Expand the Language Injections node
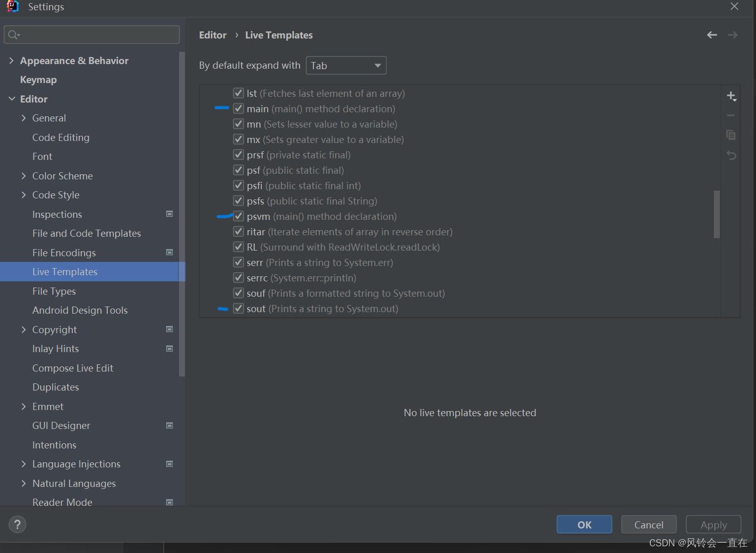This screenshot has height=553, width=756. point(24,464)
